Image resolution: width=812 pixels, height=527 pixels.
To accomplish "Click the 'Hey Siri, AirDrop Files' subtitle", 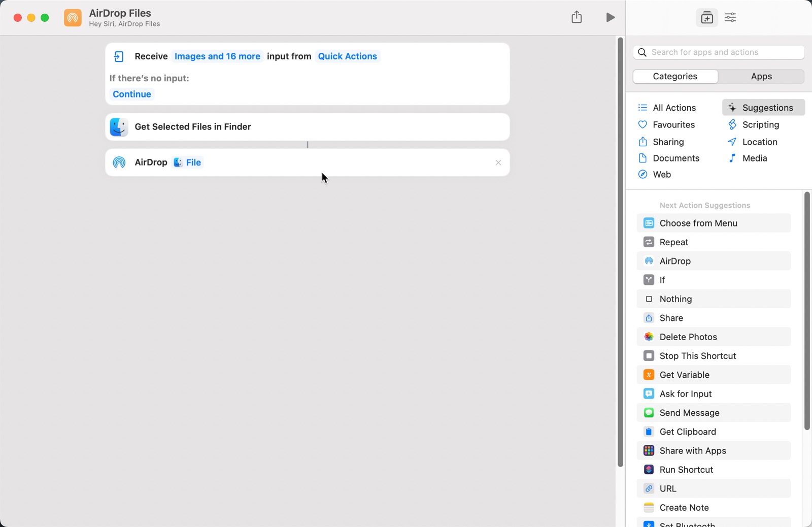I will (x=124, y=24).
